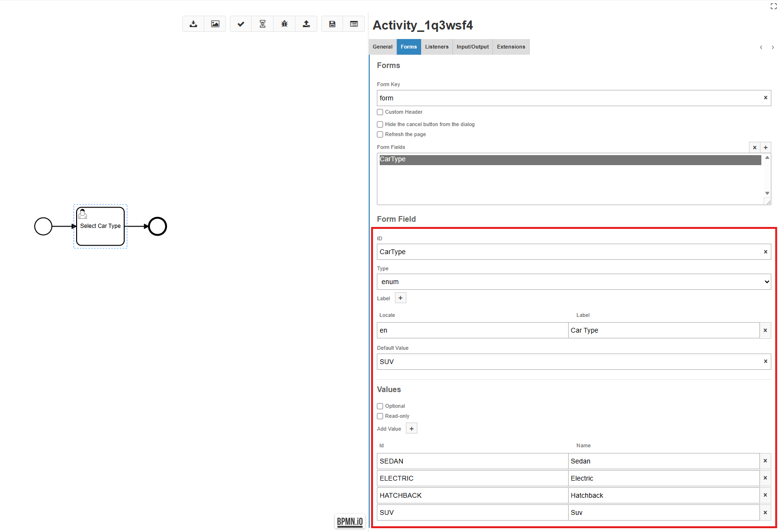This screenshot has width=778, height=532.
Task: Add a new enum value with plus
Action: (x=412, y=429)
